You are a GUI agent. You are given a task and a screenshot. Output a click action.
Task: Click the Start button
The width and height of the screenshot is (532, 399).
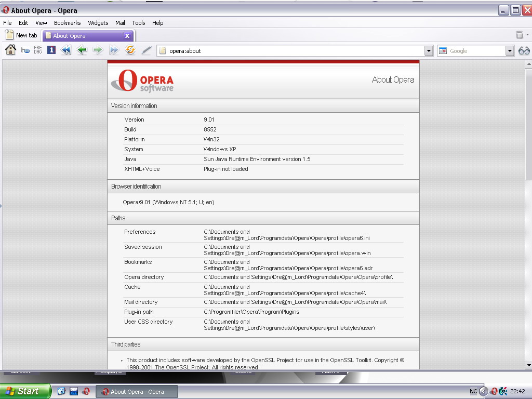(x=25, y=391)
